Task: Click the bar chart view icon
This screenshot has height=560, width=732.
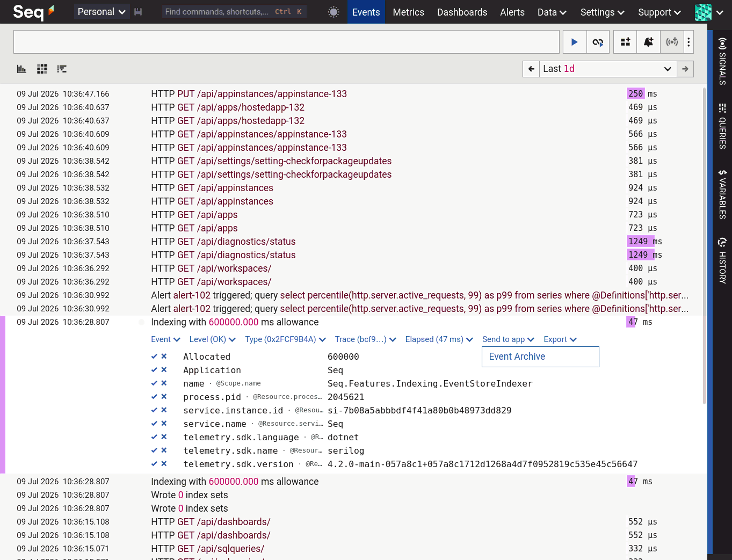Action: (x=21, y=69)
